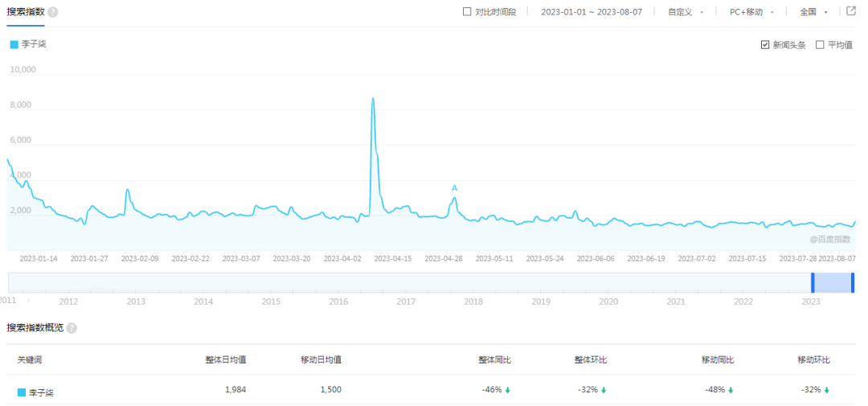This screenshot has width=868, height=406.
Task: Toggle the 李子柒 legend above the chart
Action: coord(28,43)
